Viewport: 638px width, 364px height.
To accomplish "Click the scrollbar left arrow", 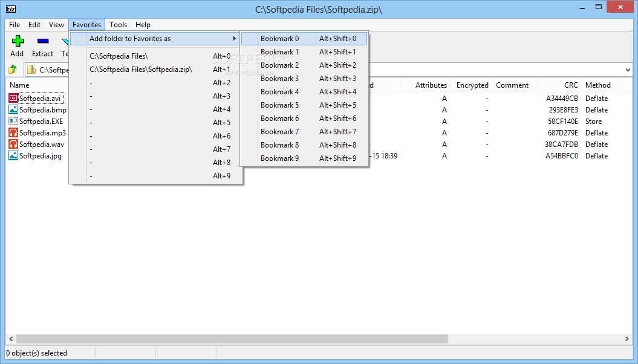I will [11, 339].
